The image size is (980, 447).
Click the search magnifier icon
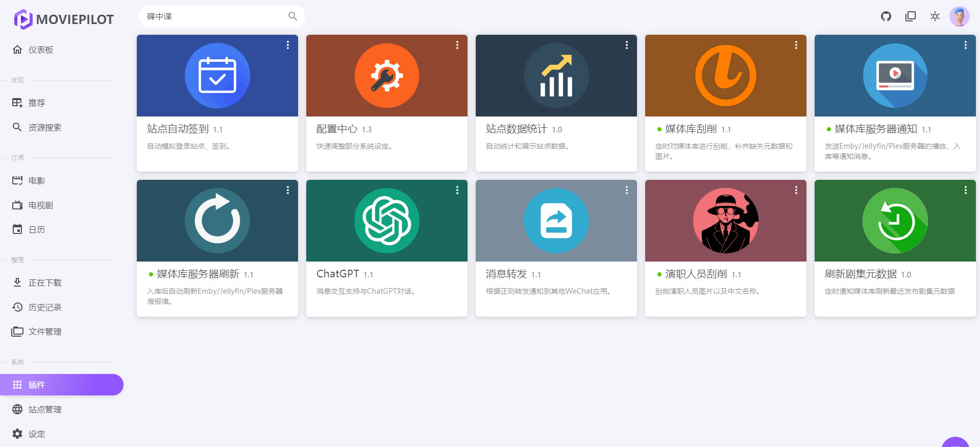click(x=292, y=16)
